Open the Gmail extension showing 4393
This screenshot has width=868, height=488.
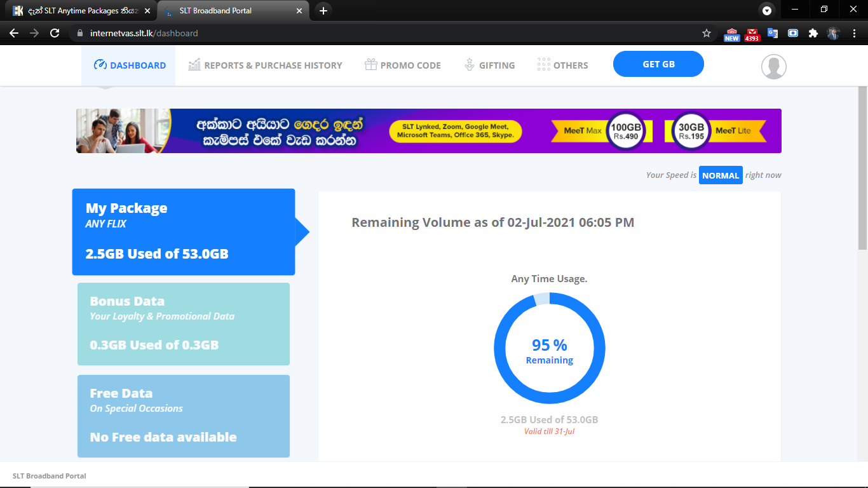click(752, 34)
